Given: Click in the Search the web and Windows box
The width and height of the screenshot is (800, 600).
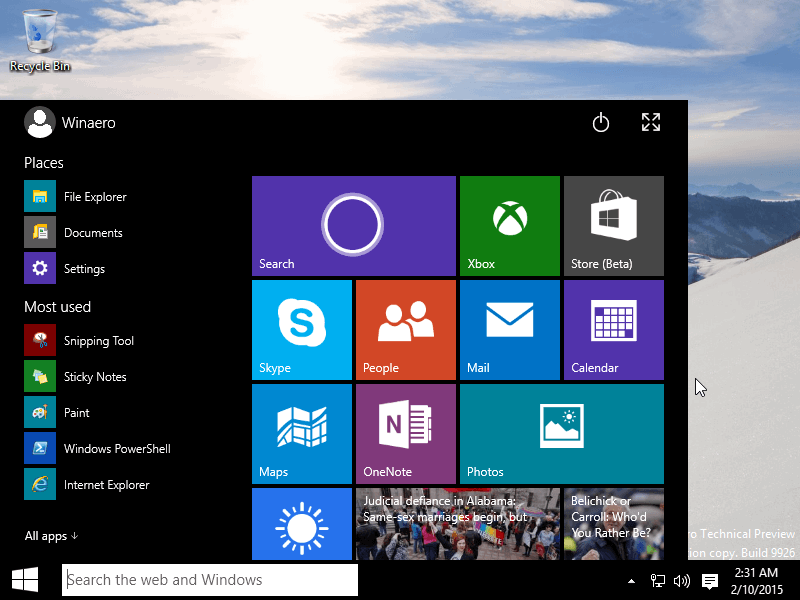Looking at the screenshot, I should coord(210,580).
